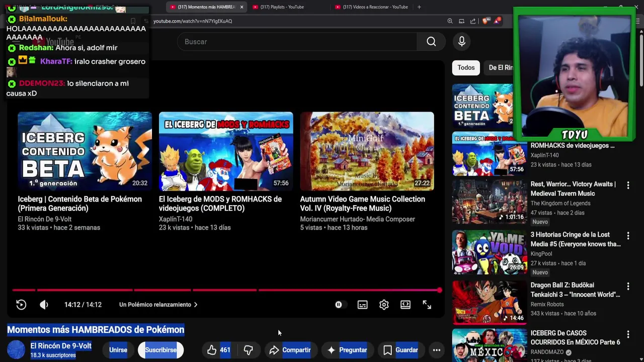Click the Buscar search field
The image size is (644, 362).
click(297, 42)
